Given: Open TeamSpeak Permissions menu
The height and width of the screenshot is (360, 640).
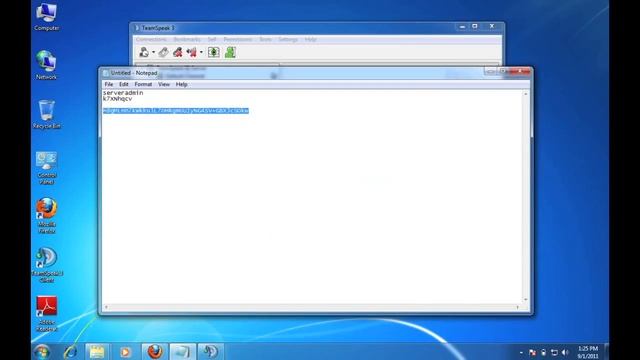Looking at the screenshot, I should click(x=238, y=39).
